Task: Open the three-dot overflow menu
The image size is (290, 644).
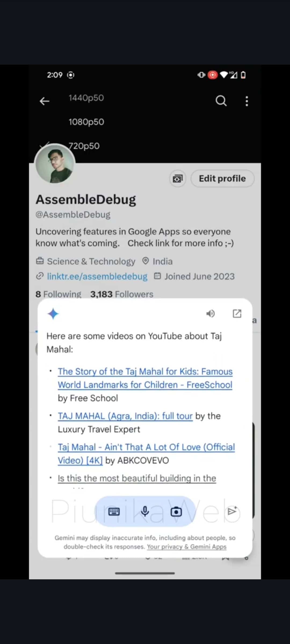Action: 247,101
